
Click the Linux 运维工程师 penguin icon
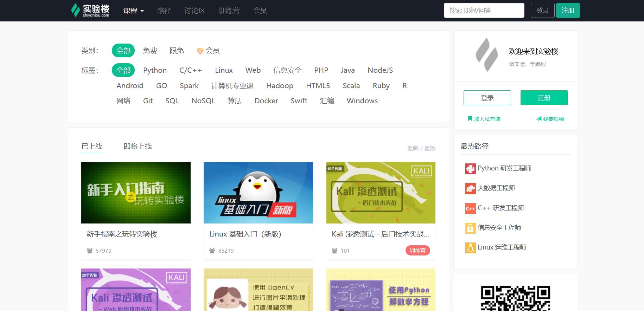click(x=470, y=248)
